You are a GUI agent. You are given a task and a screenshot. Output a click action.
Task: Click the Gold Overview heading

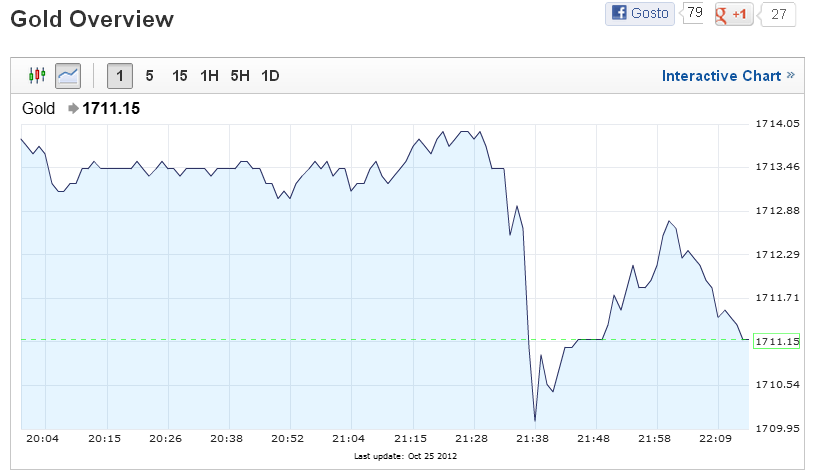[x=92, y=19]
